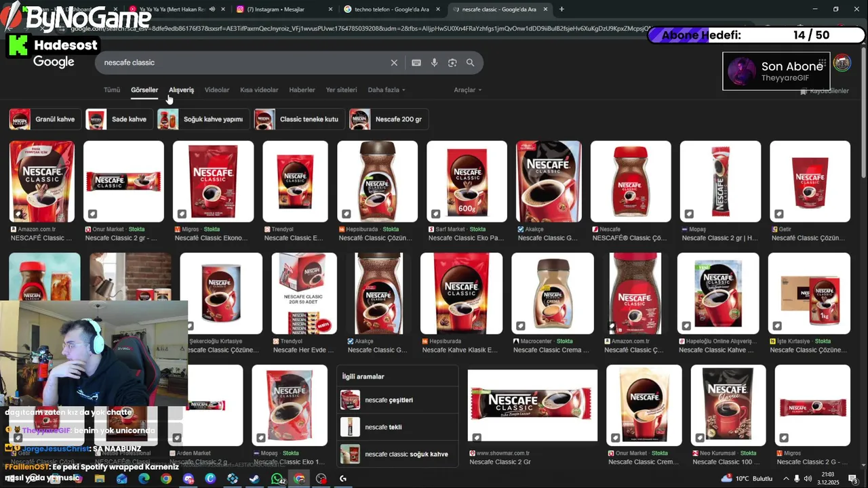Click 'nescafe classic soğuk kahve' related search

[x=397, y=454]
